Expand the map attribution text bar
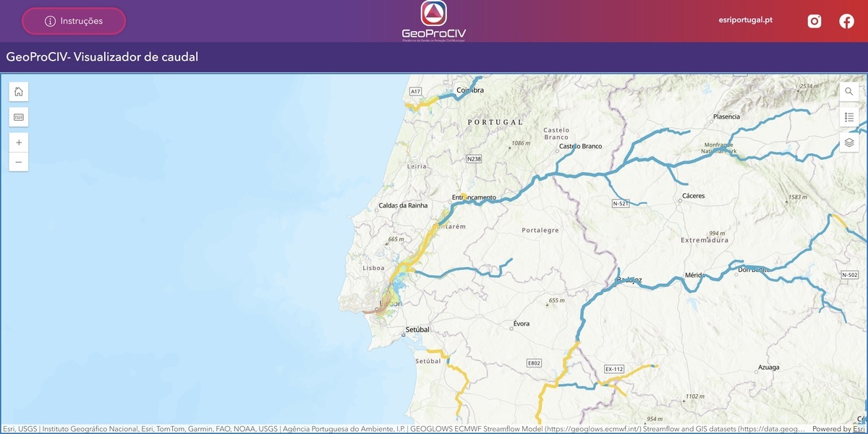This screenshot has height=434, width=868. 405,429
